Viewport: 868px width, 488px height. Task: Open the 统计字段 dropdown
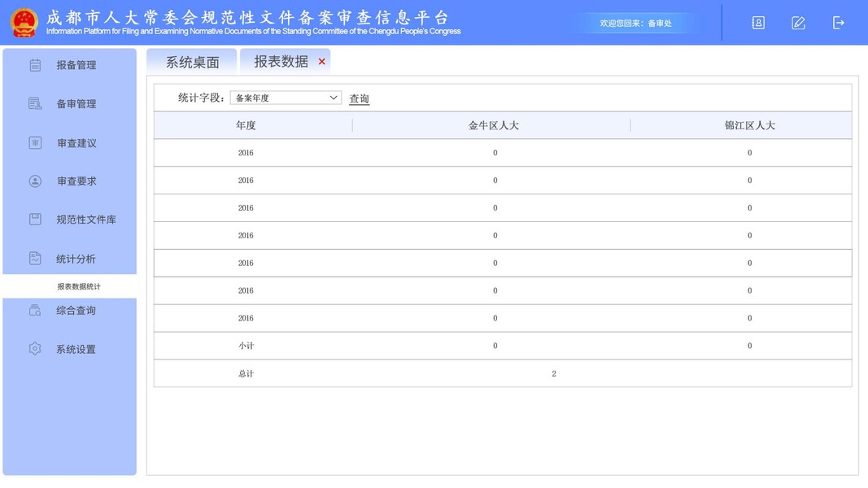tap(286, 98)
